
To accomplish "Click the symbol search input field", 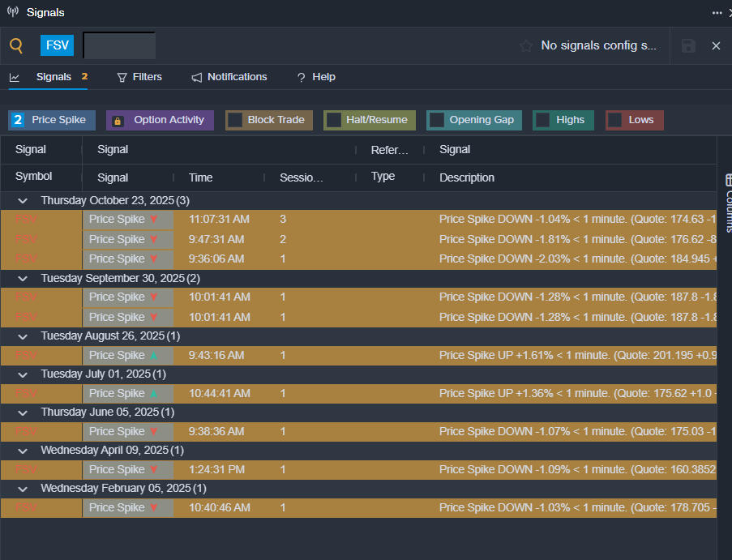I will [x=119, y=45].
